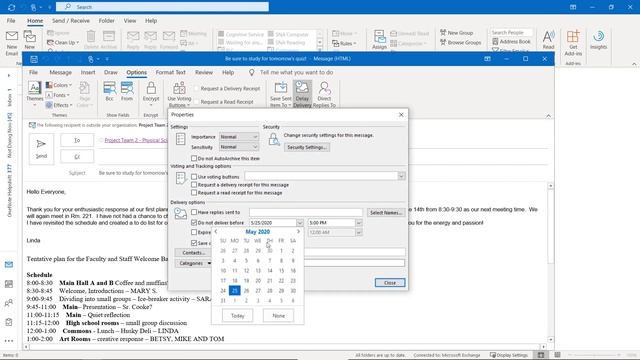Check Request a Delivery Receipt in ribbon

coord(197,89)
